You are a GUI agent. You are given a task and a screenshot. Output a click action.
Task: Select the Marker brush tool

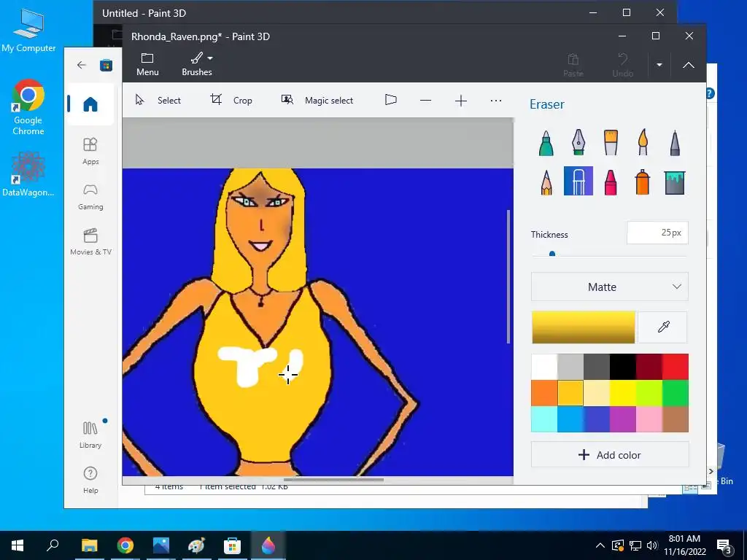pos(546,142)
